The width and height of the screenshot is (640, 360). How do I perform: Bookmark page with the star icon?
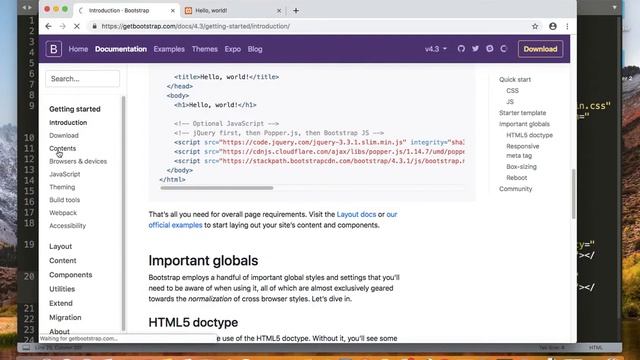(x=535, y=26)
